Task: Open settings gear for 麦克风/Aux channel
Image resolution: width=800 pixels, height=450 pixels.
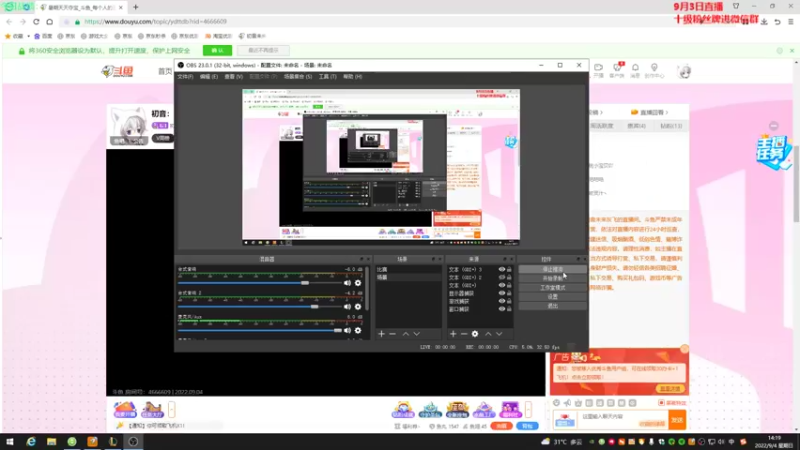Action: tap(358, 331)
